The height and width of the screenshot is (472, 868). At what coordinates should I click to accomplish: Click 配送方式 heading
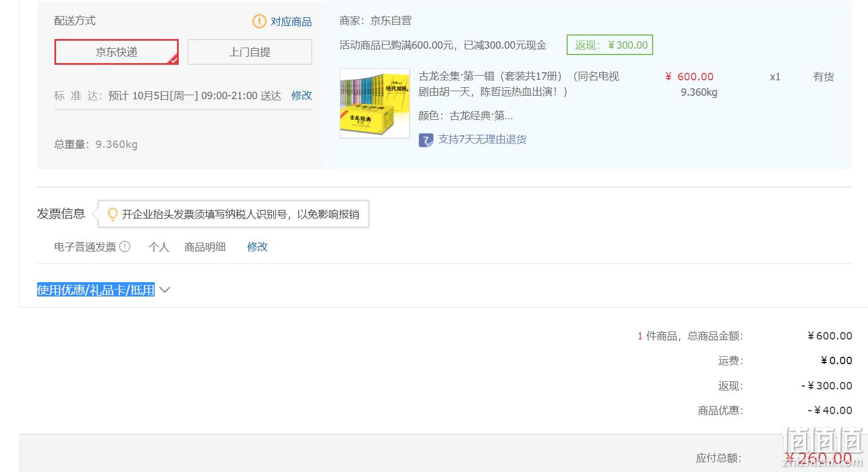pos(74,21)
